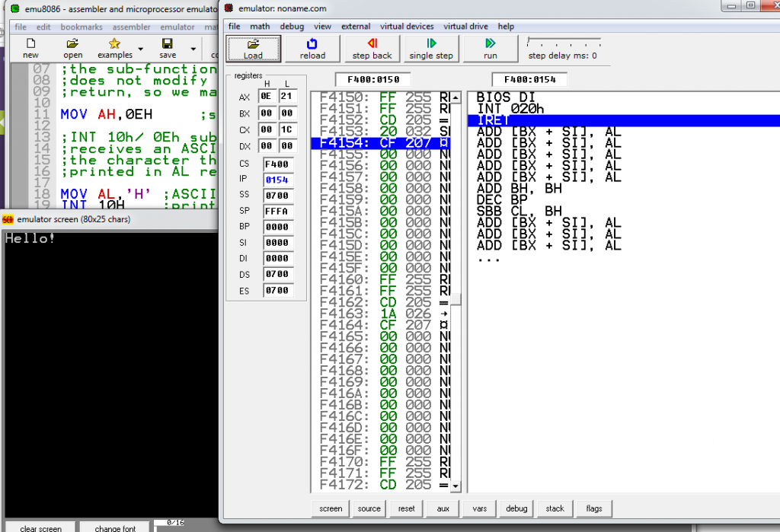Open the debug menu
The image size is (780, 532).
click(292, 27)
